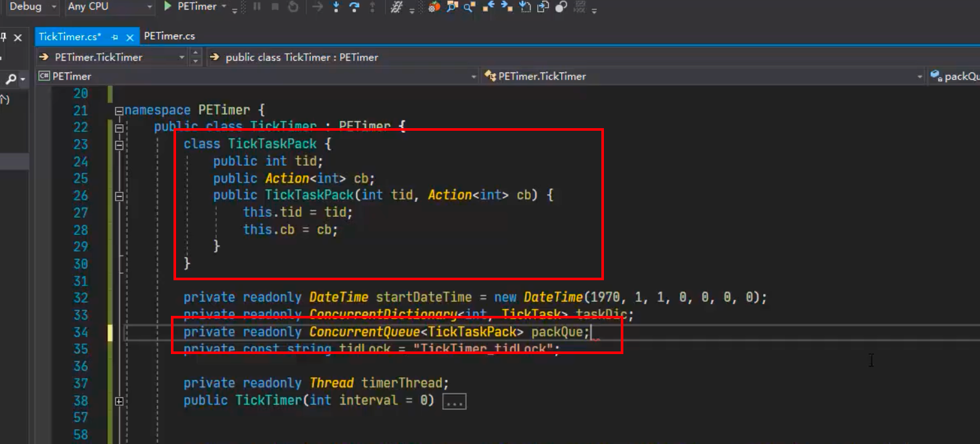Click the overlapping documents toolbar icon
This screenshot has height=444, width=980.
click(544, 6)
